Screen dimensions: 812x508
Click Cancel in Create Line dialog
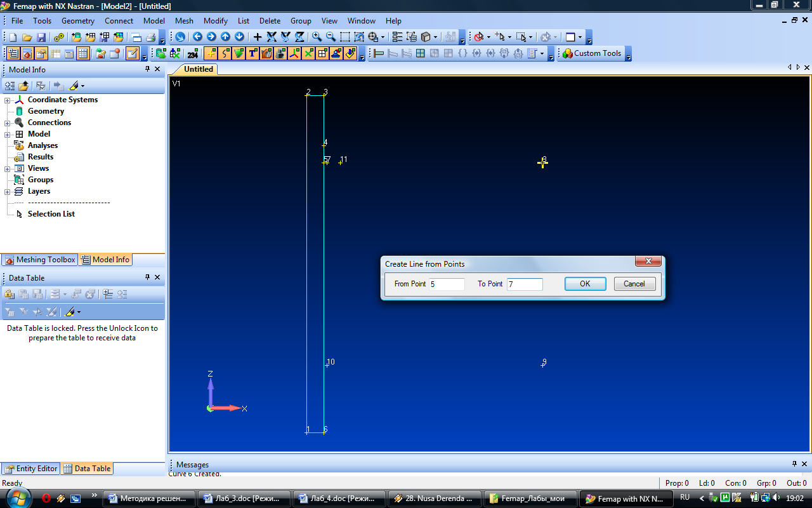pyautogui.click(x=634, y=284)
